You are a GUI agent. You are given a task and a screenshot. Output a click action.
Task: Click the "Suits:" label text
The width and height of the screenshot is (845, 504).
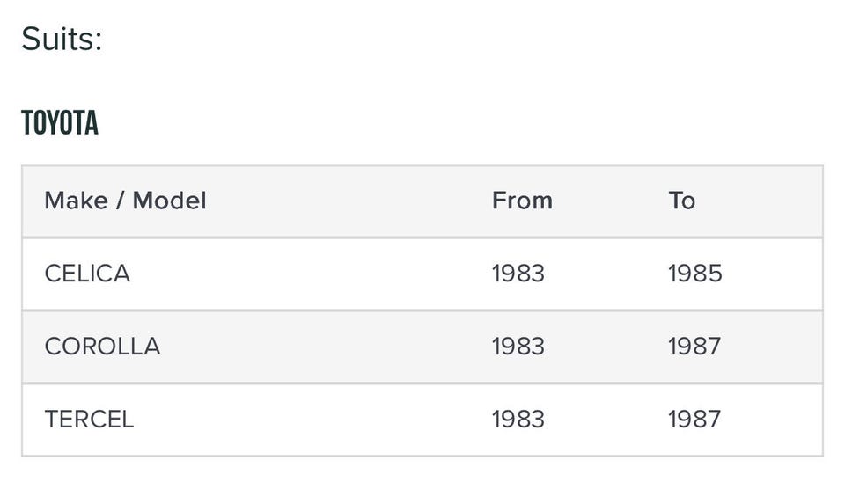tap(62, 39)
